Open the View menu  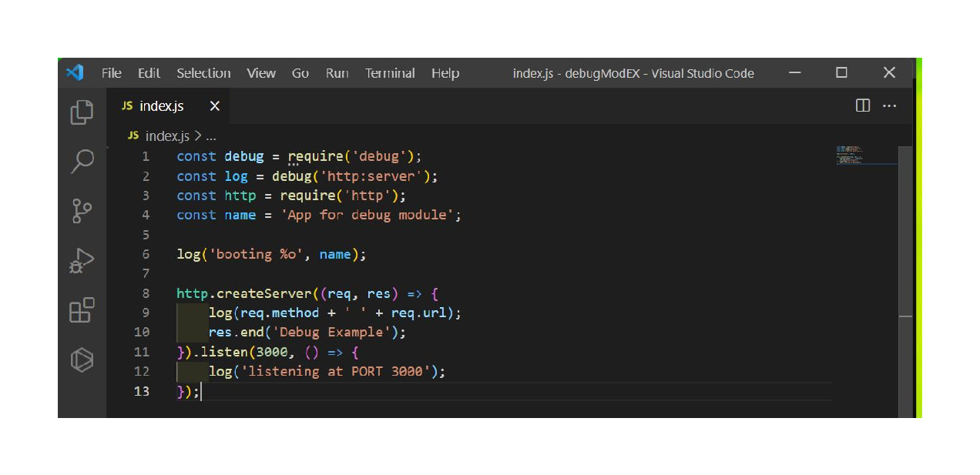coord(261,73)
